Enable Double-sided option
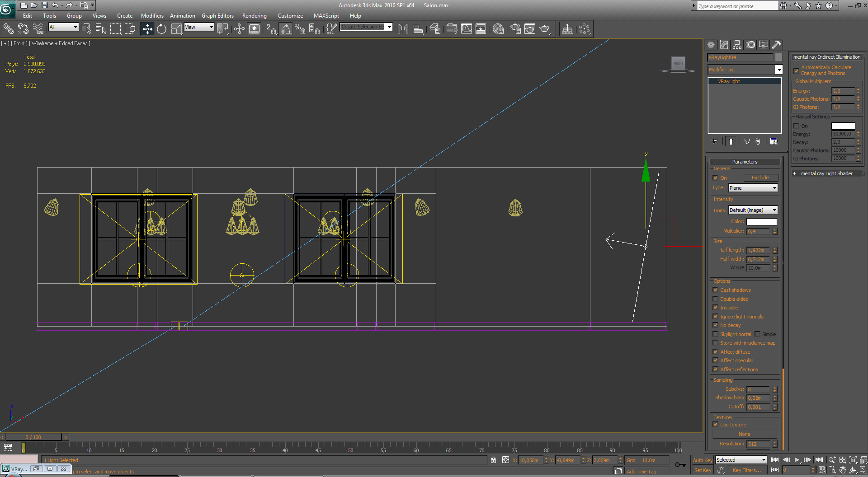The width and height of the screenshot is (868, 477). (x=715, y=299)
